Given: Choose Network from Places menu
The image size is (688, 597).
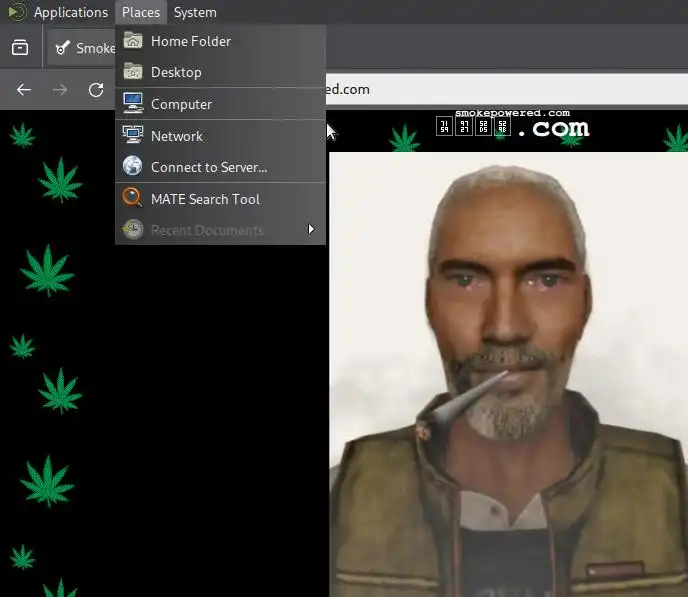Looking at the screenshot, I should point(220,136).
